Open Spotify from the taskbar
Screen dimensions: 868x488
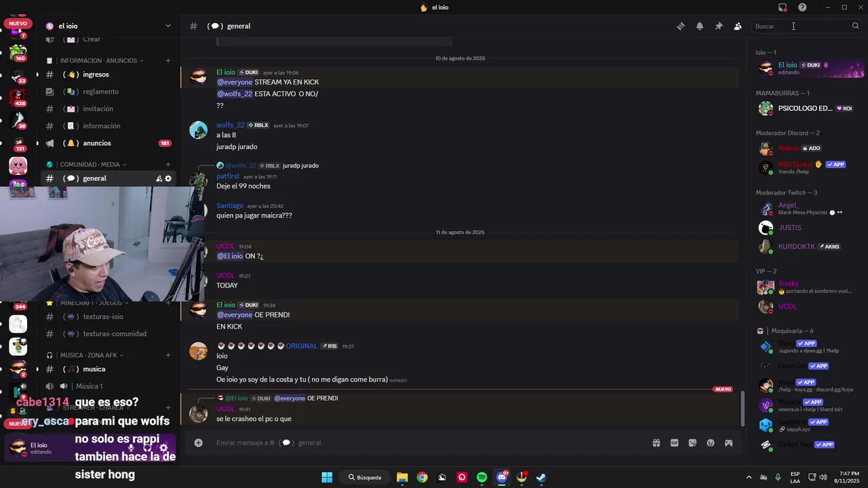tap(481, 477)
